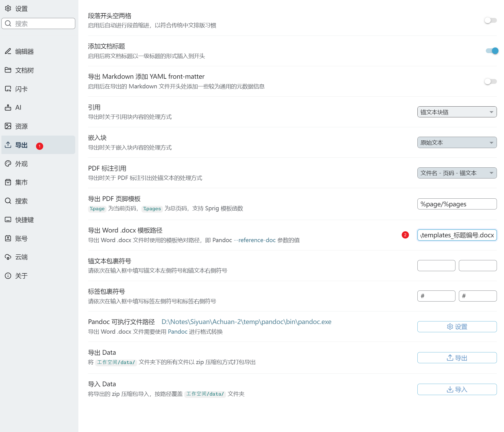Open the 账号 settings tab
Screen dimensions: 504x432
point(21,238)
